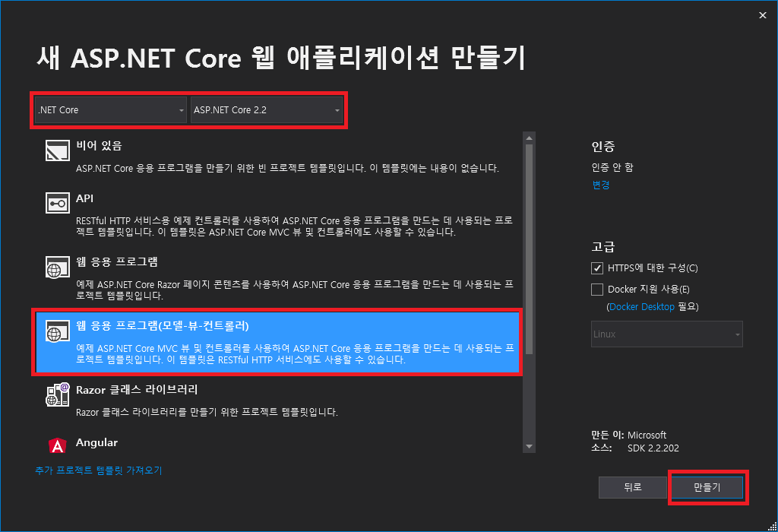Click the scrollbar up arrow
Image resolution: width=778 pixels, height=532 pixels.
(x=529, y=138)
